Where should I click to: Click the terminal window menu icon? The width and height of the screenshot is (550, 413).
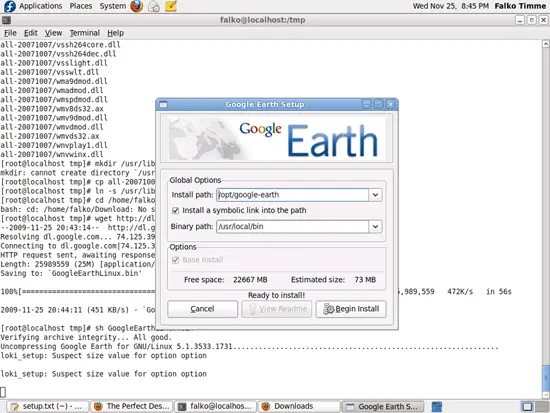coord(6,20)
